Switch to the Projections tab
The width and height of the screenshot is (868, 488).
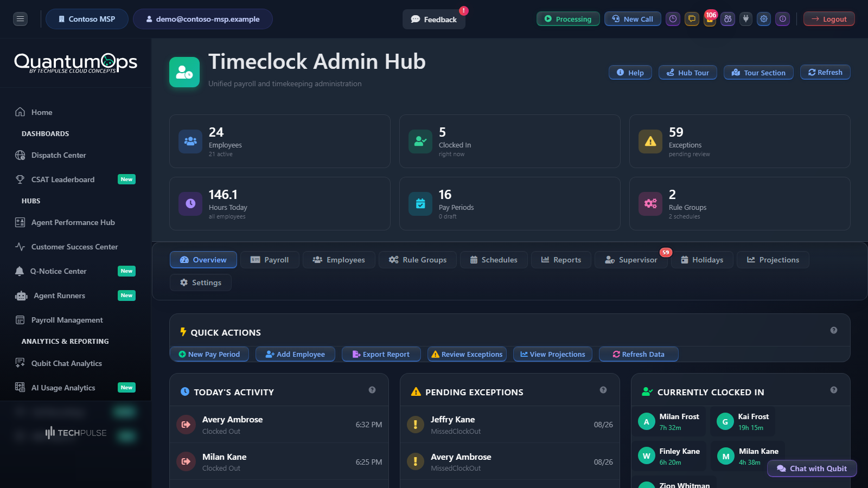[773, 260]
